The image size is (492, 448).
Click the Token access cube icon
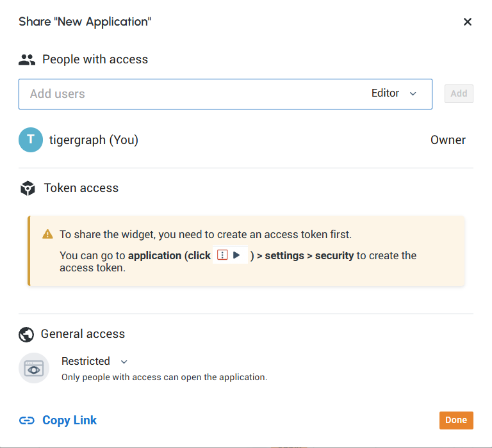point(28,188)
